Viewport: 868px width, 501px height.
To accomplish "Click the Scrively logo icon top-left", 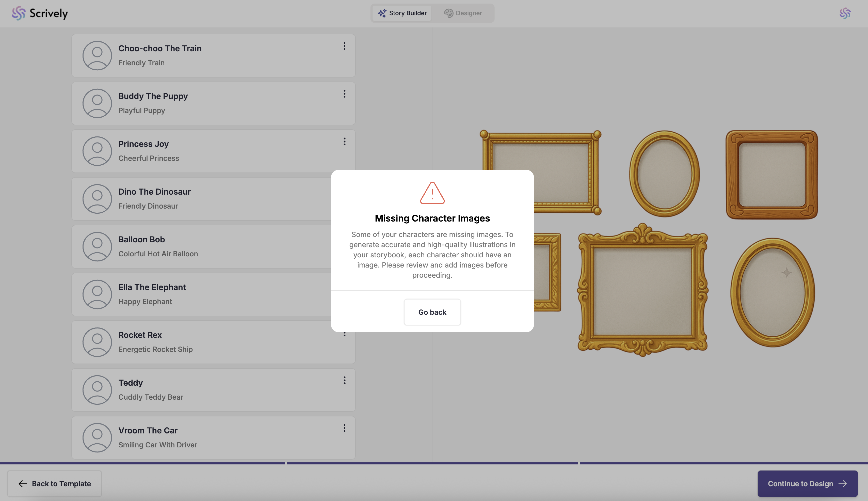I will click(x=19, y=13).
